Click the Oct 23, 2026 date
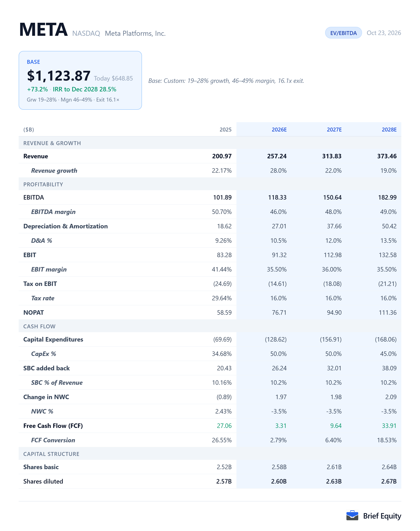 (x=384, y=33)
